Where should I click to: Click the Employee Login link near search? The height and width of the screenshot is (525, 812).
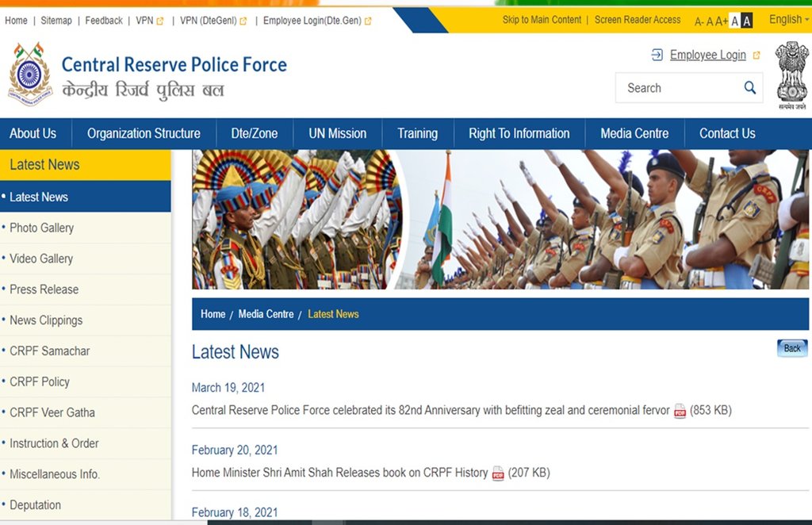click(x=708, y=55)
